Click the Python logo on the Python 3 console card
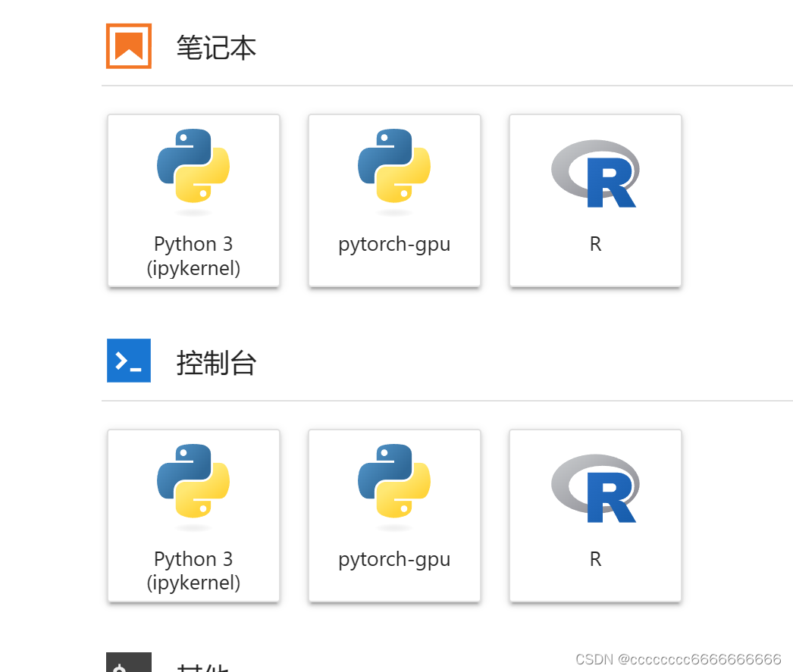 point(193,484)
